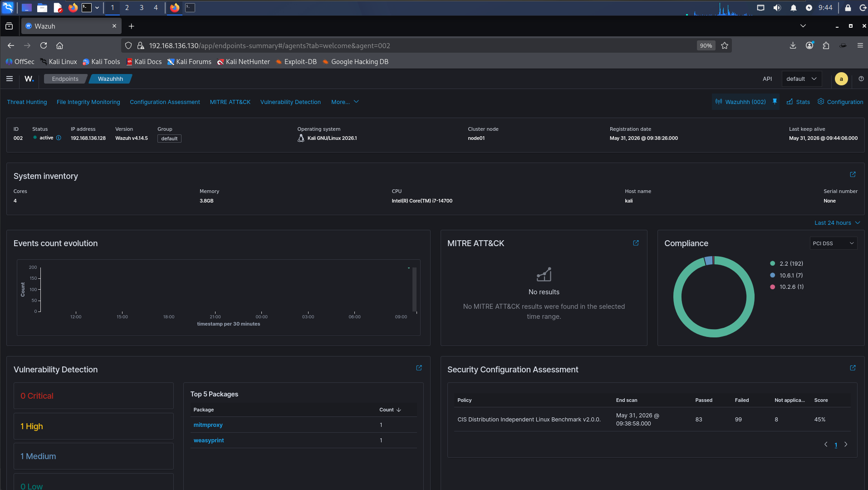The height and width of the screenshot is (490, 868).
Task: Open System inventory in new view
Action: point(853,174)
